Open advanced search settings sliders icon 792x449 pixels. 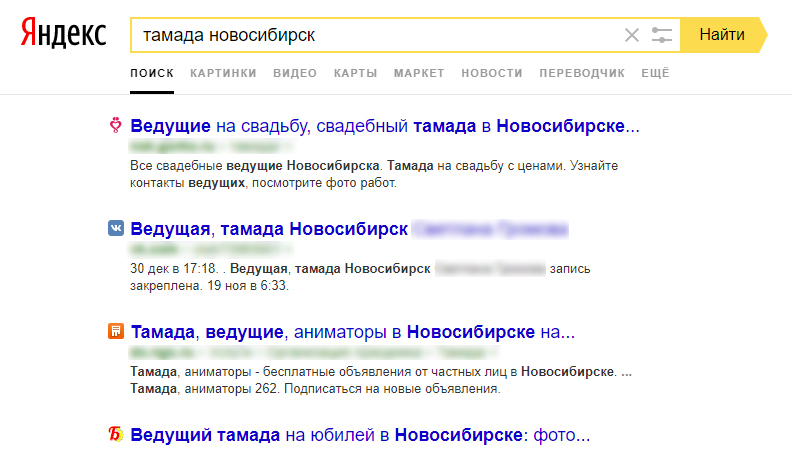[662, 35]
